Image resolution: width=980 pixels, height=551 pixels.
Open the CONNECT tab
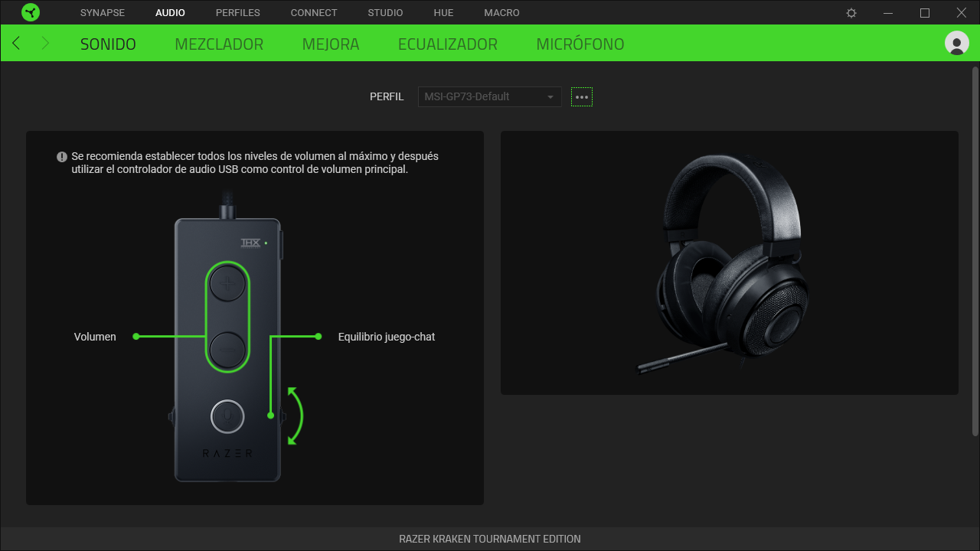(x=314, y=13)
